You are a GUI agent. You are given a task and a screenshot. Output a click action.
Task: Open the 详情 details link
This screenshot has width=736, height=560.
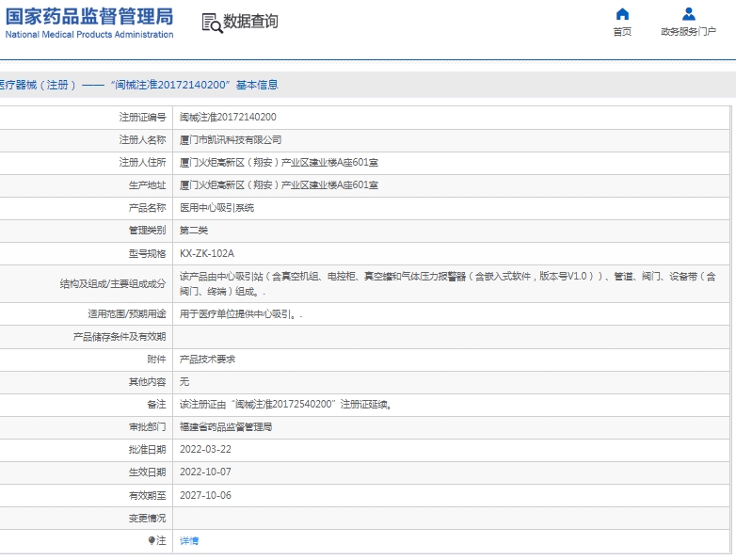coord(189,541)
